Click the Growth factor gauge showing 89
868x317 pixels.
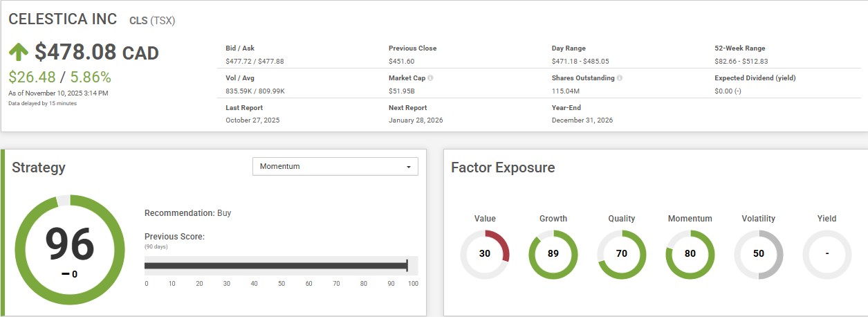point(553,254)
